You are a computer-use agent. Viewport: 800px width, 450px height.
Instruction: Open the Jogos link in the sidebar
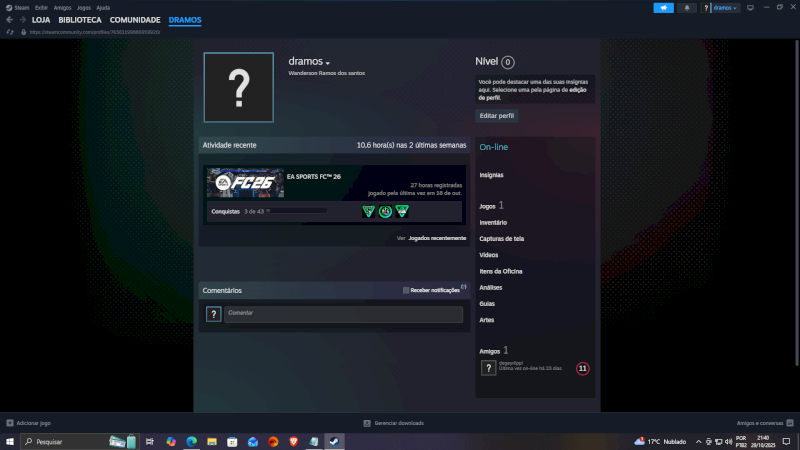(487, 206)
